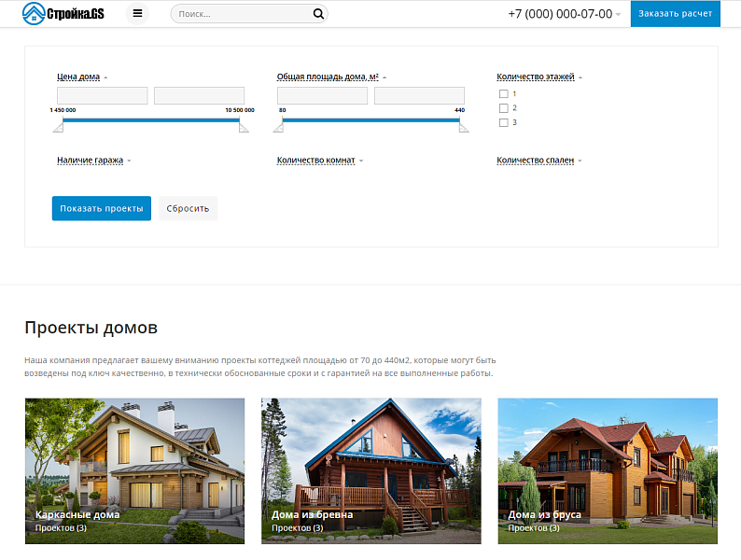Click the Показать проекты button
The image size is (741, 560).
101,208
